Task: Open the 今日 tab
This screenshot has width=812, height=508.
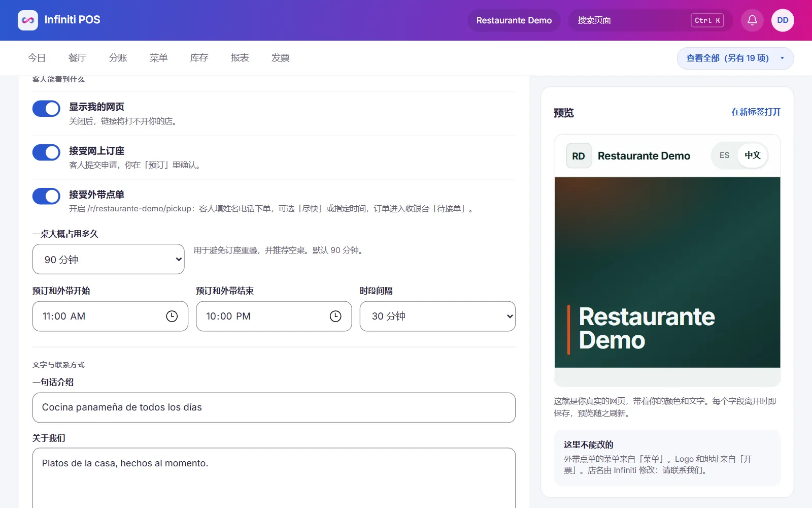Action: click(x=37, y=58)
